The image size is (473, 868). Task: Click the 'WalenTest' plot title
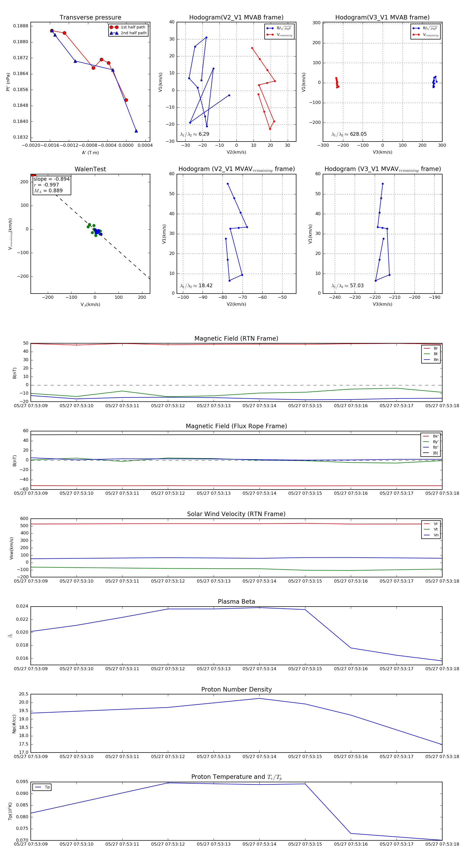click(90, 169)
